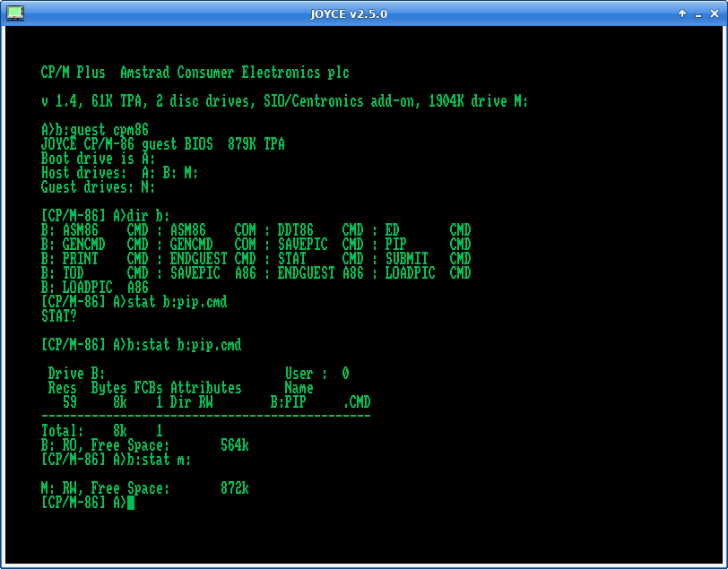Screen dimensions: 728x569
Task: Click the 'CP/M Plus' heading text
Action: pos(74,73)
